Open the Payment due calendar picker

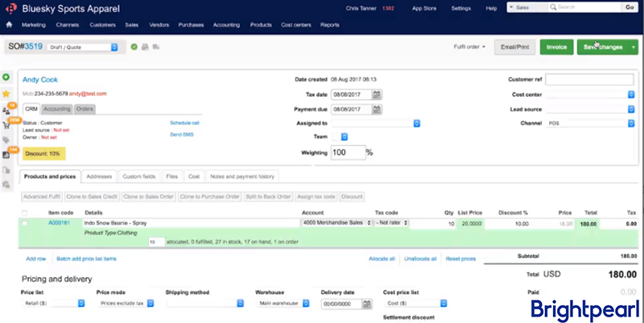(x=377, y=109)
